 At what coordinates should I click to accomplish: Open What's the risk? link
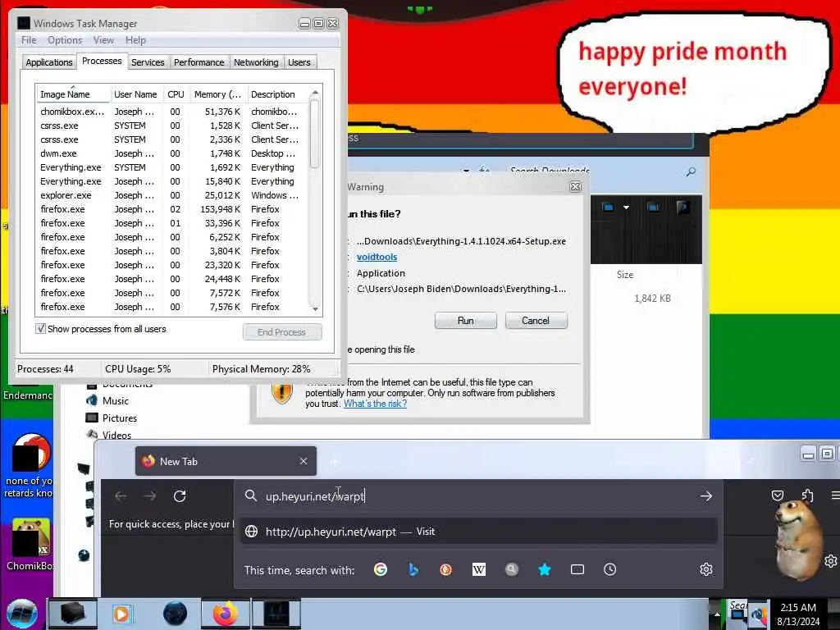tap(375, 404)
